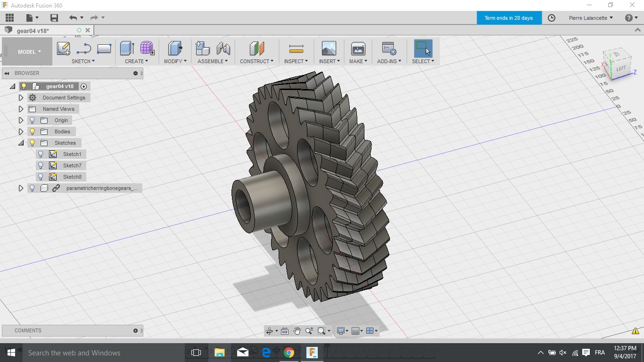Open the 3D Print tool
This screenshot has width=644, height=362.
(x=358, y=48)
